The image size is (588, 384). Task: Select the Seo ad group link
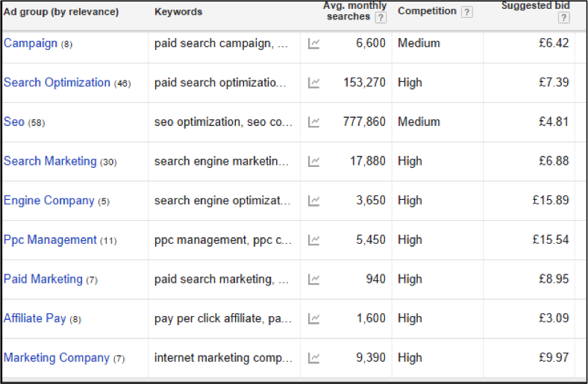click(14, 122)
